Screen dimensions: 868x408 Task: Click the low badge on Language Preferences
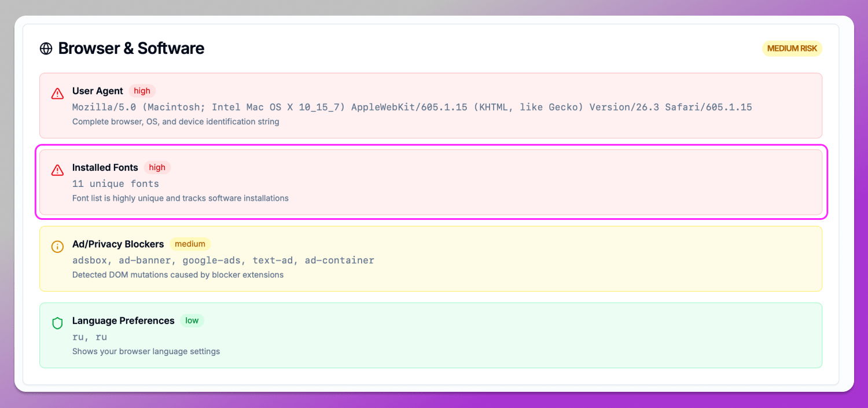[x=192, y=321]
